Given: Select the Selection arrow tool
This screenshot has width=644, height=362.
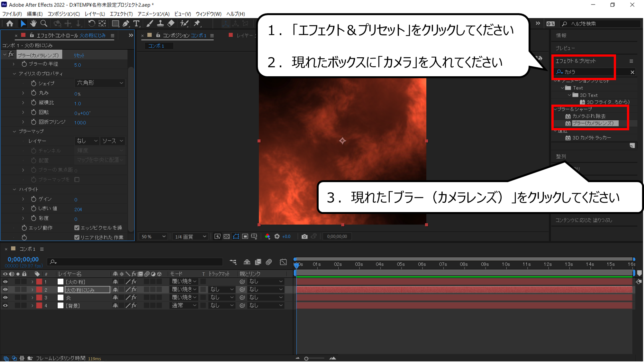Looking at the screenshot, I should point(23,23).
